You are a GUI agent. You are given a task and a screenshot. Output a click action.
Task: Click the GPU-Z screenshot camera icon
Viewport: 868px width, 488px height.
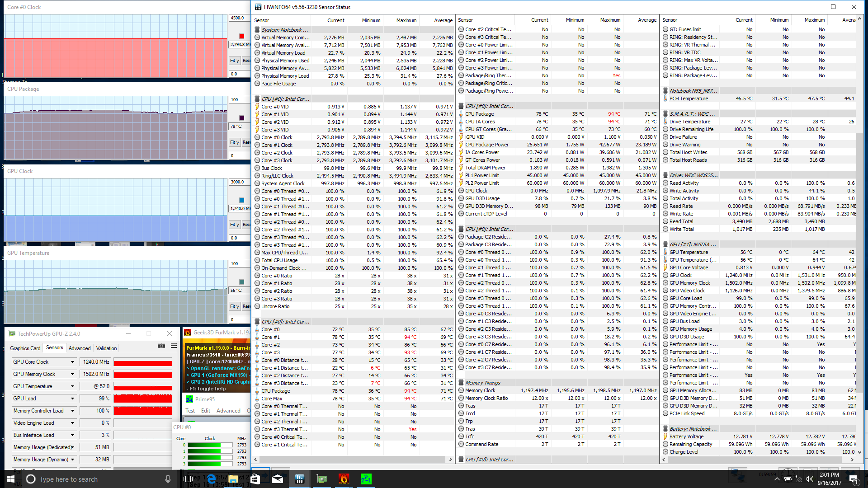point(161,346)
